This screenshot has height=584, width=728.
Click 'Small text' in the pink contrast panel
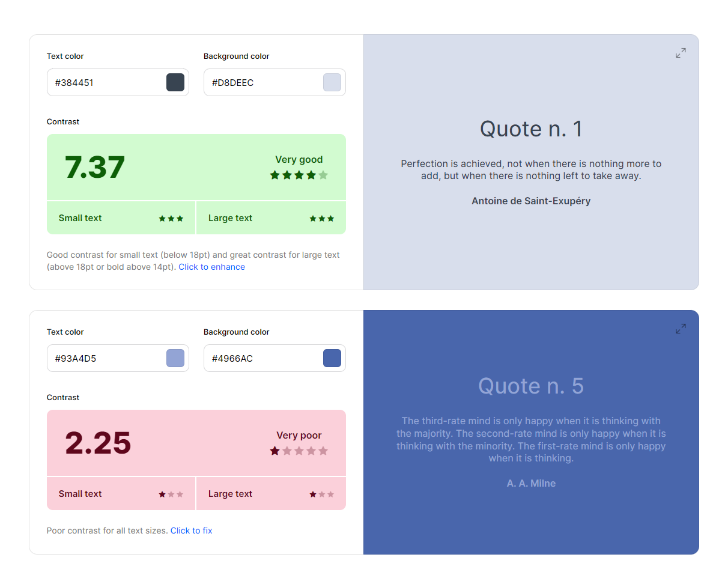80,494
